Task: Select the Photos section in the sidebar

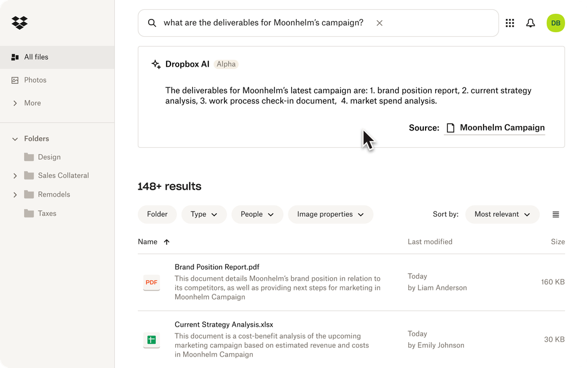Action: coord(34,80)
